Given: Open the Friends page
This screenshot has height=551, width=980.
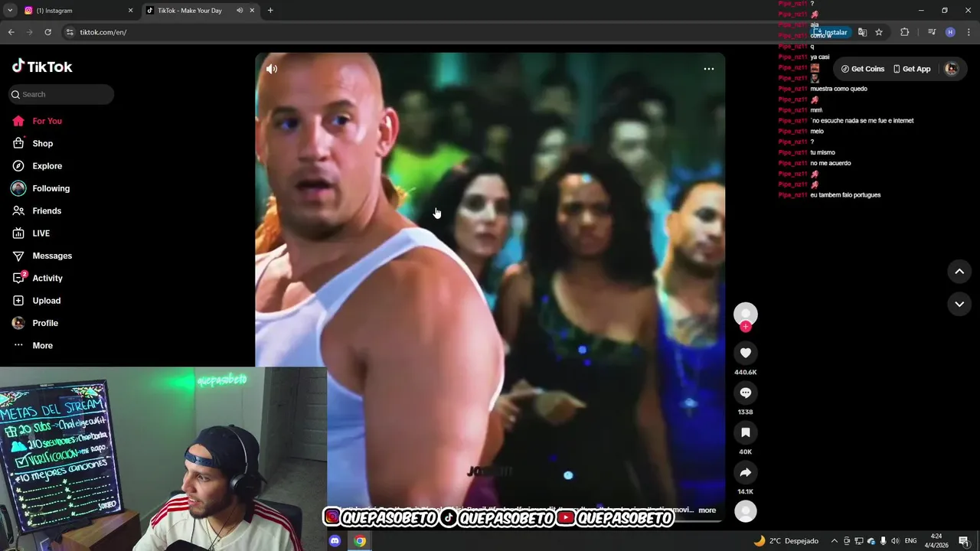Looking at the screenshot, I should click(x=37, y=210).
